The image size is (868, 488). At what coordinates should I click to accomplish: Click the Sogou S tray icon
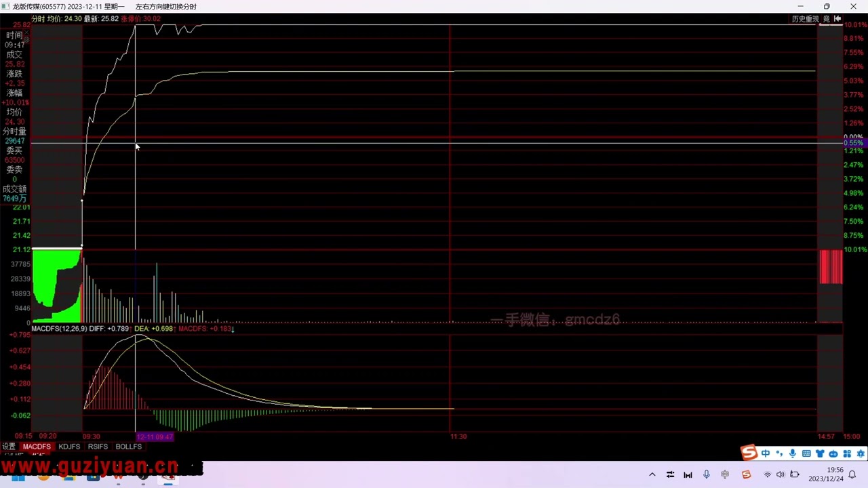(747, 474)
